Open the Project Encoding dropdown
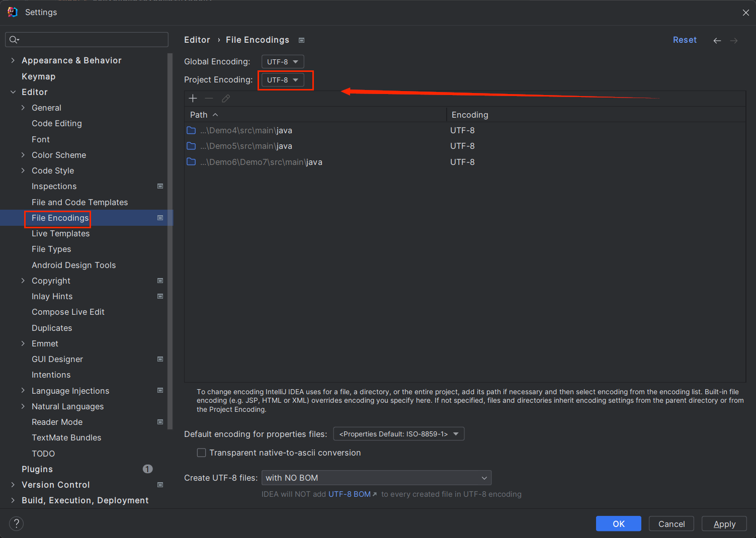This screenshot has height=538, width=756. click(x=283, y=80)
